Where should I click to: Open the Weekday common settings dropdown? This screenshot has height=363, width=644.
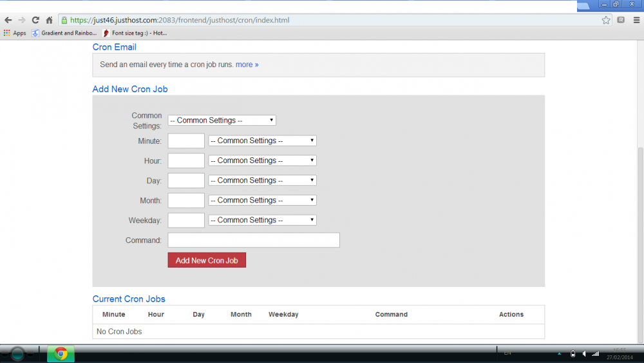[262, 221]
